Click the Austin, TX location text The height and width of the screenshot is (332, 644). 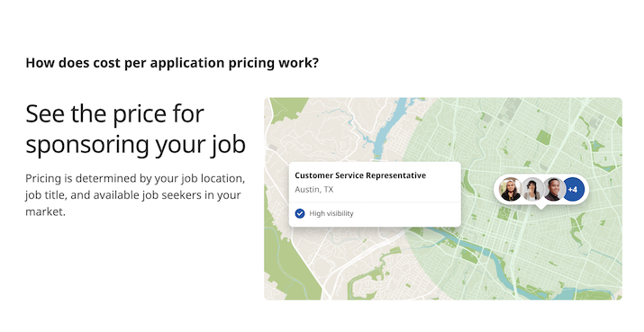click(314, 190)
